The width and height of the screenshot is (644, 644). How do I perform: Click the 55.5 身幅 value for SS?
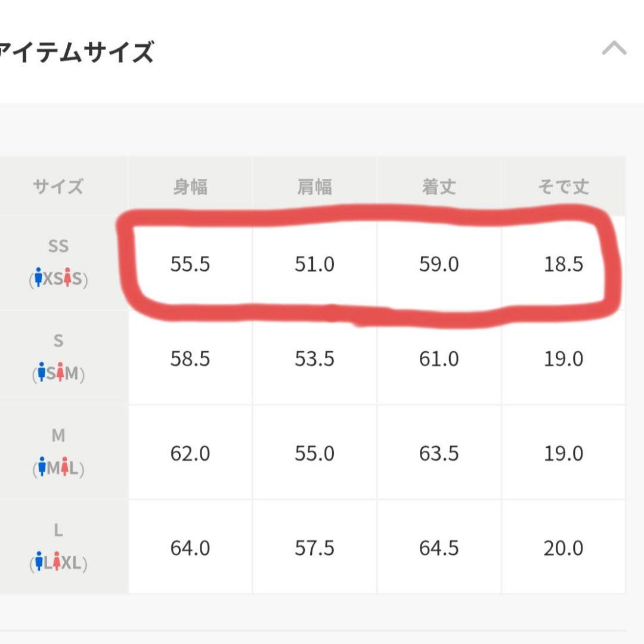190,264
